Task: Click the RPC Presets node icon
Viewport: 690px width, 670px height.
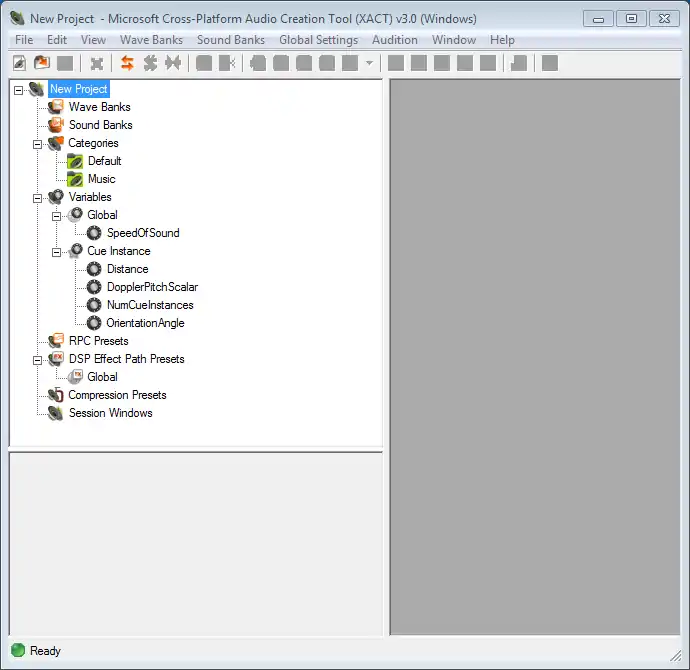Action: click(56, 341)
